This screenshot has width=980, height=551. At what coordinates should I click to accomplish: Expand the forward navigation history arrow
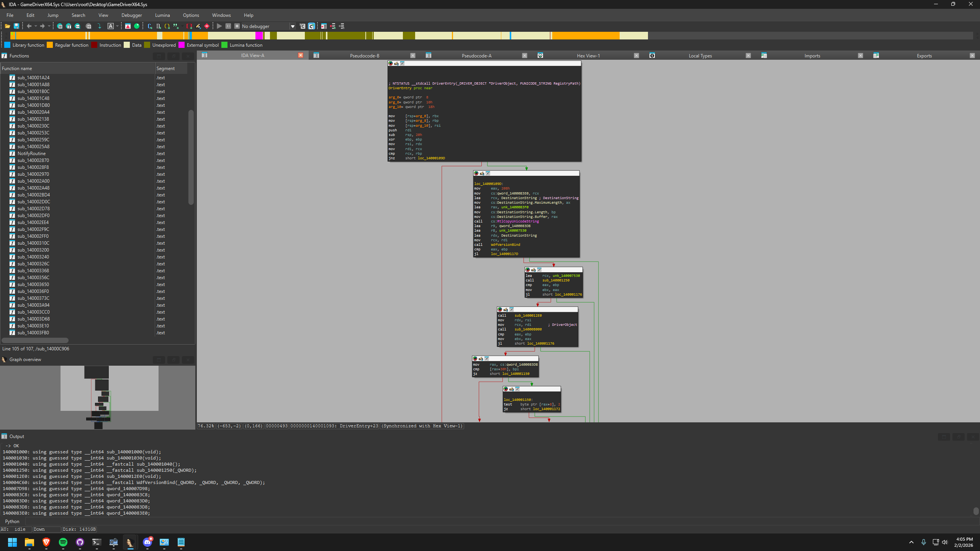(49, 26)
